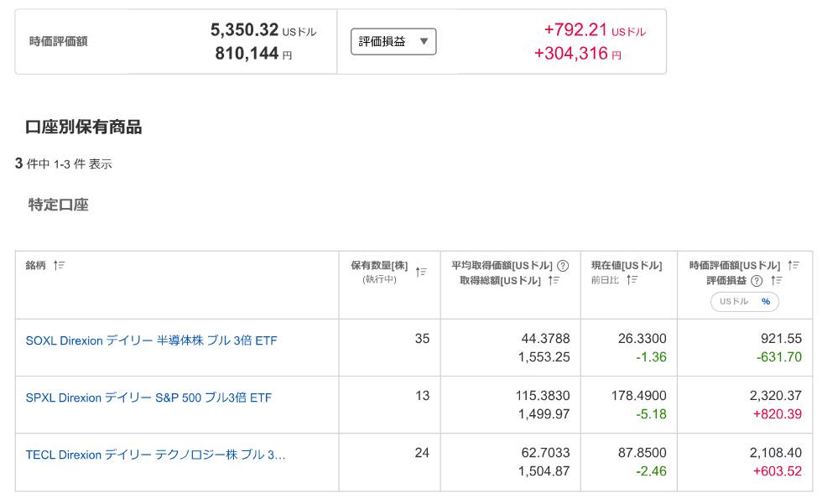Open help for 評価損益 question mark
This screenshot has height=504, width=822.
(757, 281)
